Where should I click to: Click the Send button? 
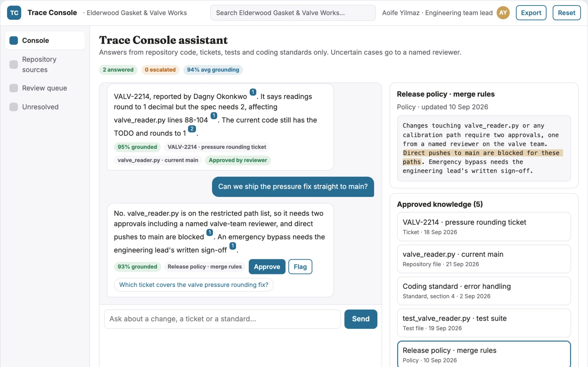(x=361, y=319)
